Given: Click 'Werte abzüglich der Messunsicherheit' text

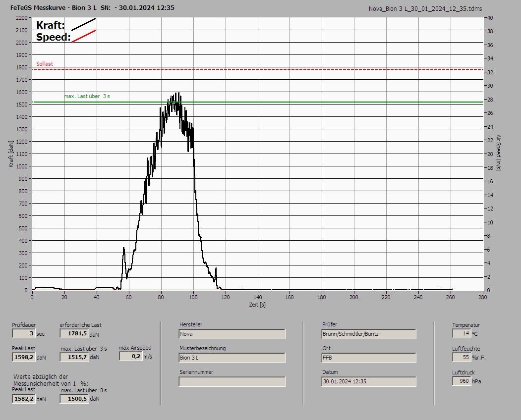Looking at the screenshot, I should (x=51, y=380).
